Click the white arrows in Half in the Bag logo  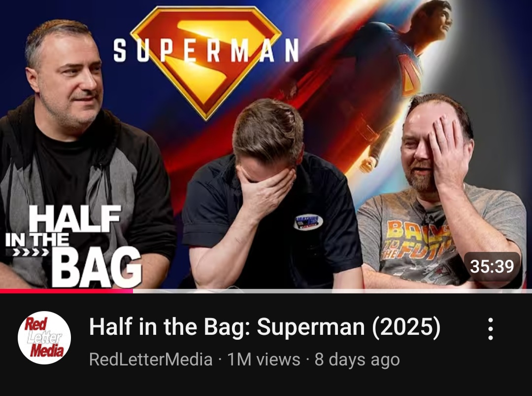click(x=31, y=252)
